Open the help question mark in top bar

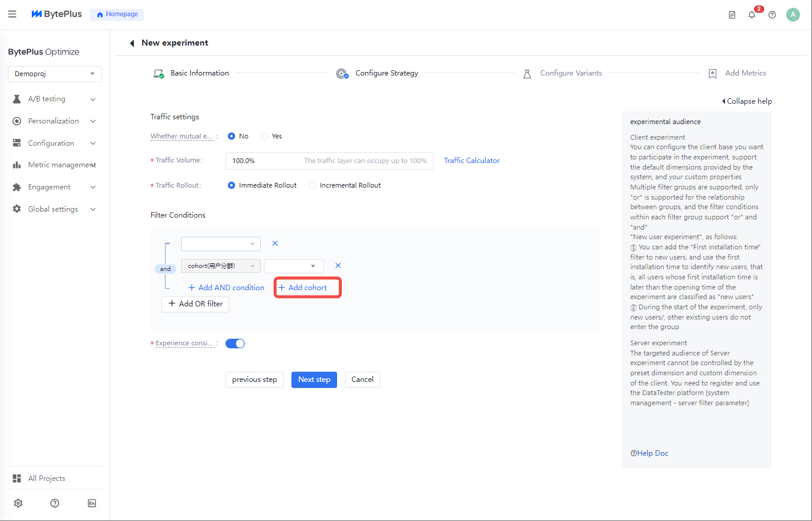click(772, 15)
